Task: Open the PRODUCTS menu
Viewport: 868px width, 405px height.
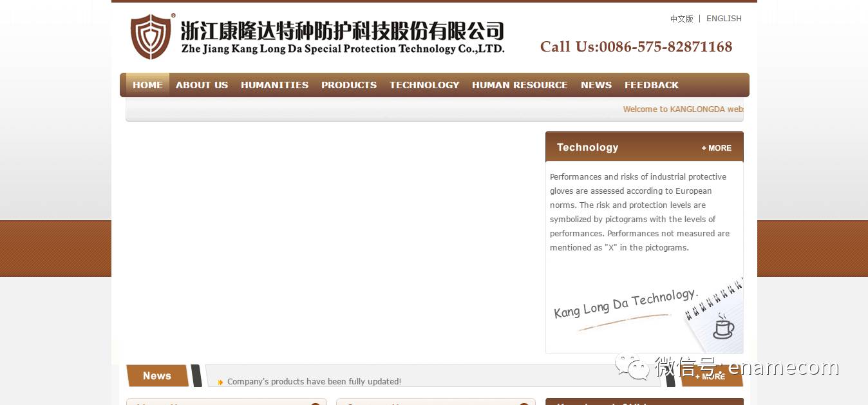Action: 348,85
